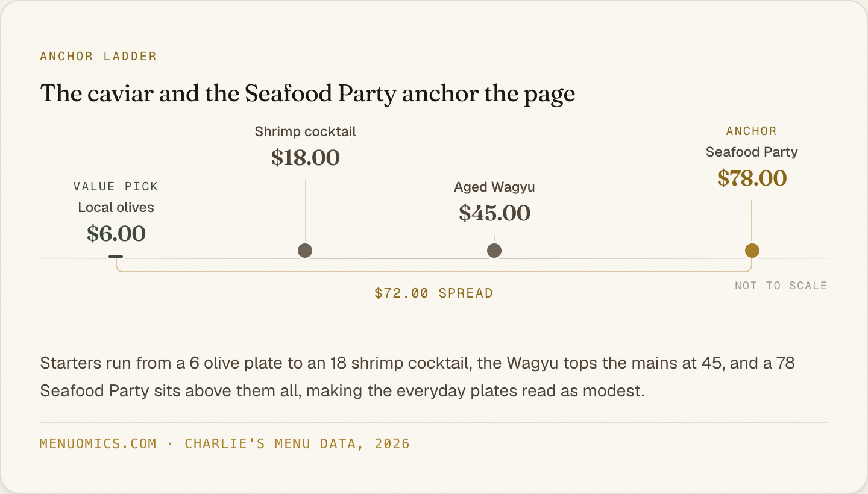
Task: Click the $72.00 SPREAD label
Action: pos(434,293)
